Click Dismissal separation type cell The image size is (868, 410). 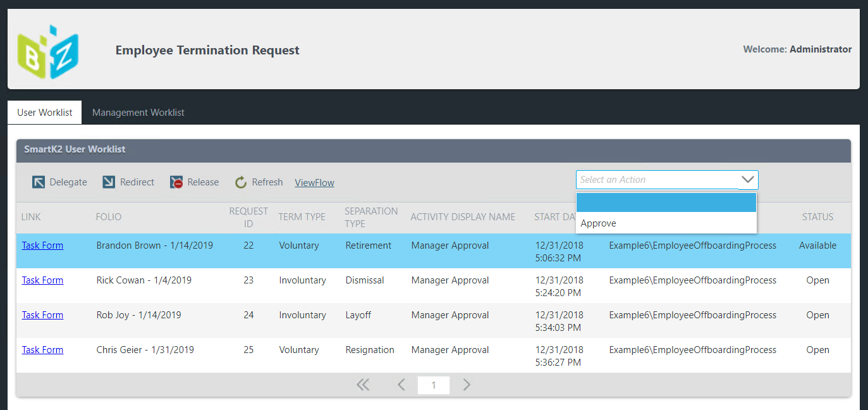point(365,280)
